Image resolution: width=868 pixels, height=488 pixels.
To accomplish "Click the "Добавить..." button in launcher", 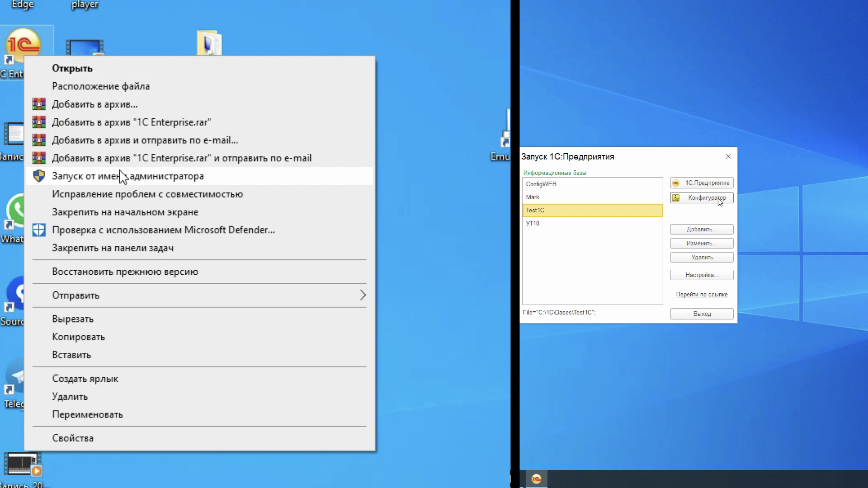I will pos(702,230).
